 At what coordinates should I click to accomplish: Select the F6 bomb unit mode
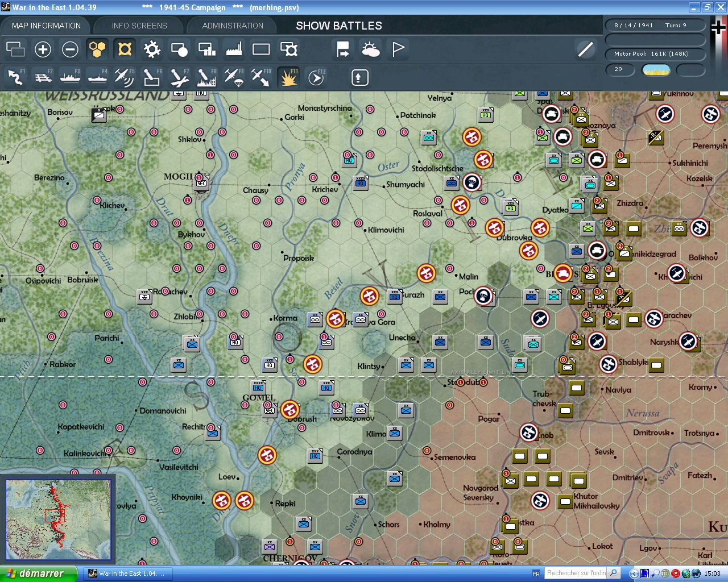[152, 77]
